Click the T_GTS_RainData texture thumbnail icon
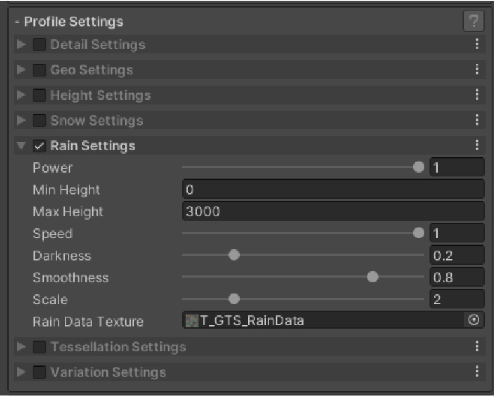This screenshot has height=396, width=494. [x=192, y=321]
